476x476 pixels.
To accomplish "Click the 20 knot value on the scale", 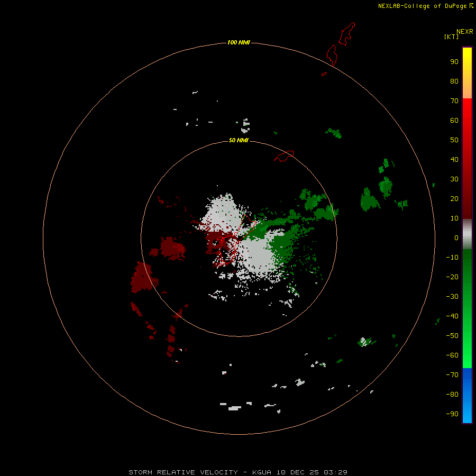I will [x=454, y=199].
